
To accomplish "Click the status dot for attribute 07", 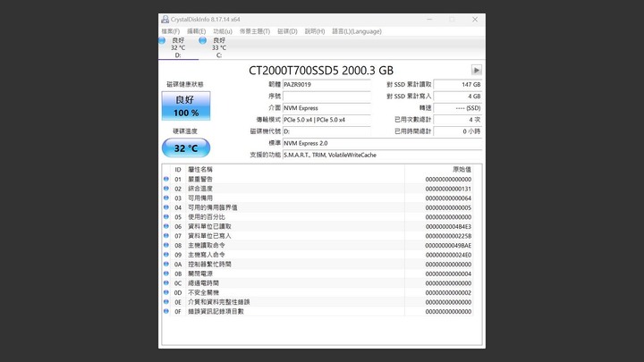I will pos(166,236).
